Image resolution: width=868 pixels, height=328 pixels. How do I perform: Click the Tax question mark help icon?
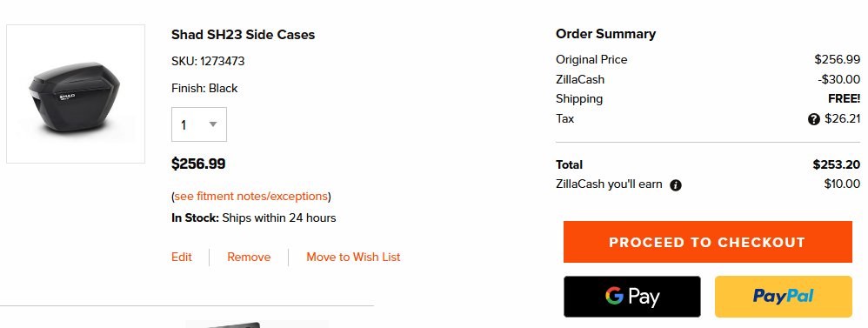pos(813,119)
